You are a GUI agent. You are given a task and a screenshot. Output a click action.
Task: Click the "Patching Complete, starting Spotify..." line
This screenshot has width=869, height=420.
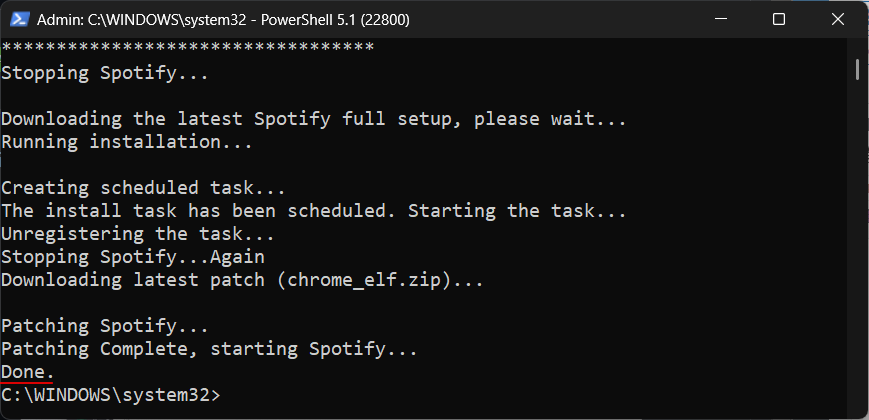click(x=209, y=349)
